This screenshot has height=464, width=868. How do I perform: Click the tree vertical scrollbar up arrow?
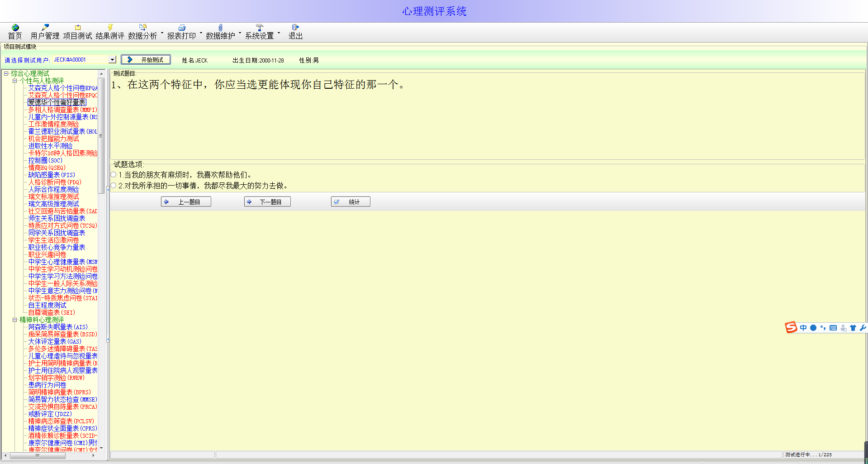tap(101, 73)
